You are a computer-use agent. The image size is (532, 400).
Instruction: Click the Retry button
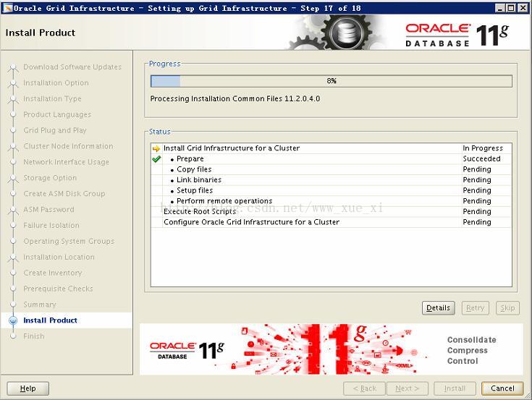(475, 308)
